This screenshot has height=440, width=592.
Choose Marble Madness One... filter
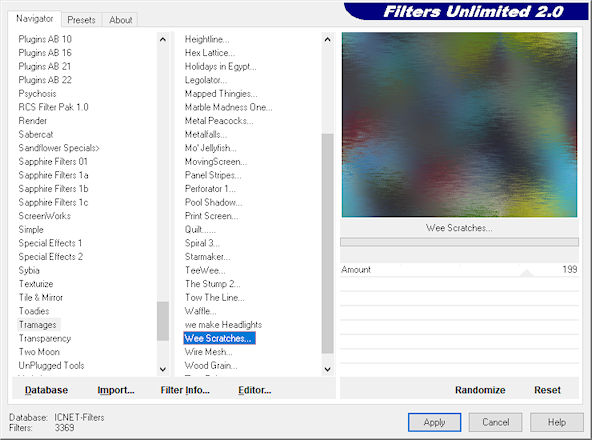(228, 107)
